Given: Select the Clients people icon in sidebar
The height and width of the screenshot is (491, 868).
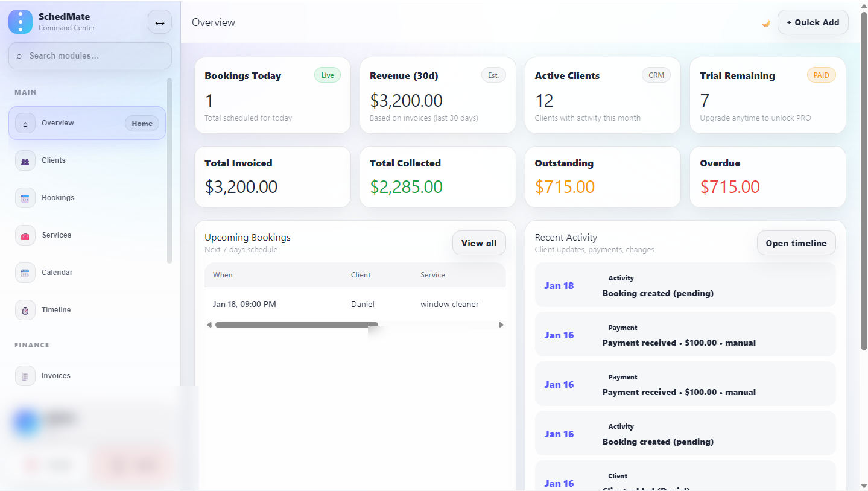Looking at the screenshot, I should pyautogui.click(x=25, y=160).
